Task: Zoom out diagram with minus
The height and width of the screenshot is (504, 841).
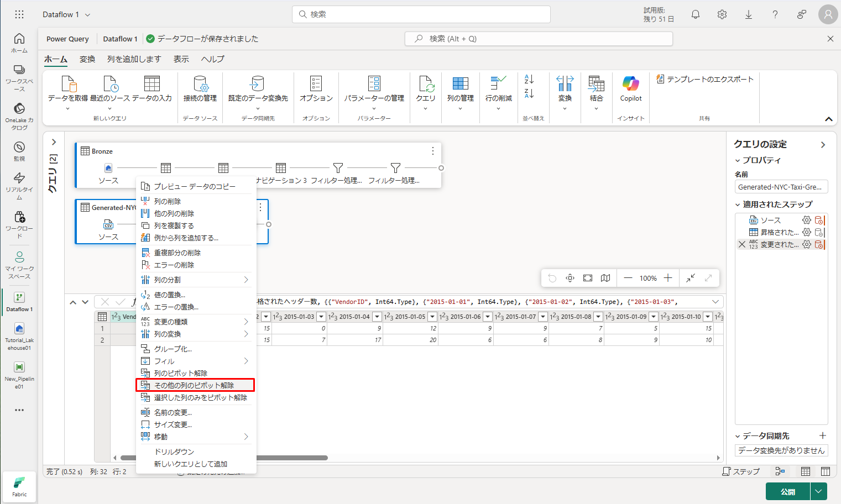Action: click(628, 278)
